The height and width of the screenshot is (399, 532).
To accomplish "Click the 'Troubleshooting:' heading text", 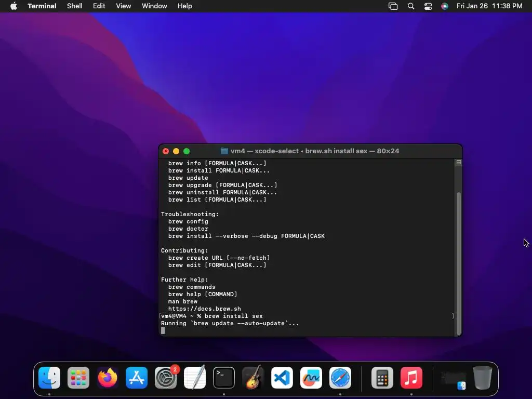I will pyautogui.click(x=190, y=214).
